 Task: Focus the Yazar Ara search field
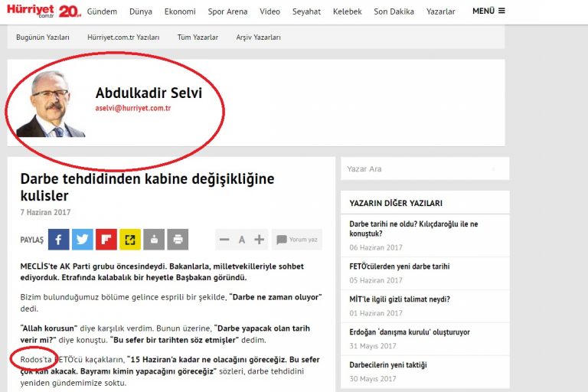pyautogui.click(x=425, y=168)
